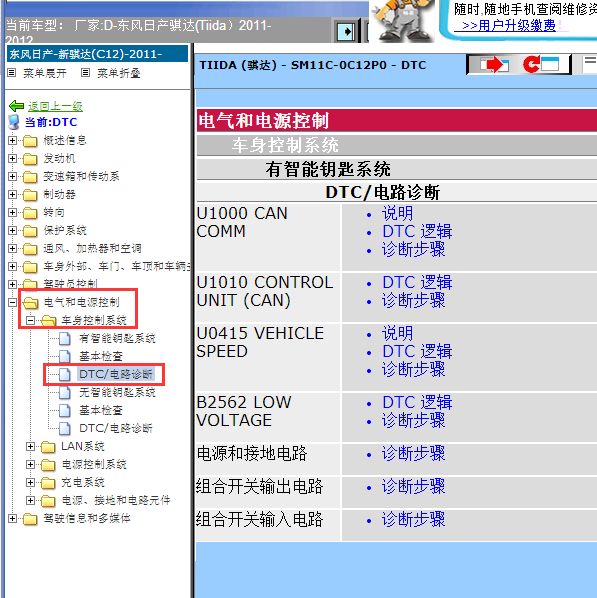Image resolution: width=597 pixels, height=598 pixels.
Task: Open 诊断步骤 link for B2562 LOW VOLTAGE
Action: click(414, 421)
